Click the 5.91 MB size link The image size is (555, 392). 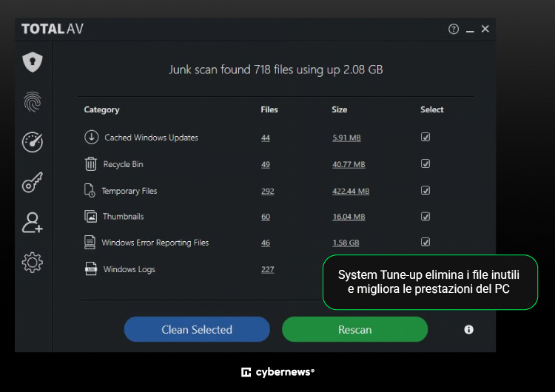pyautogui.click(x=346, y=138)
